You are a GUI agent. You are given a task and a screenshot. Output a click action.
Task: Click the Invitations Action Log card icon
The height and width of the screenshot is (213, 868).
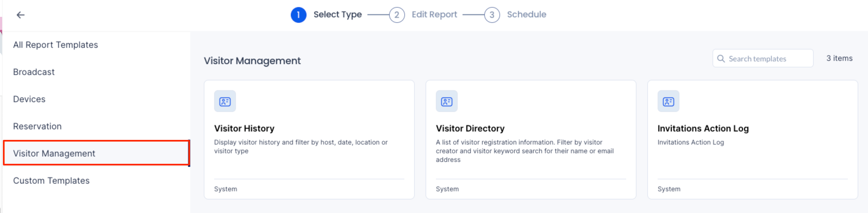point(668,101)
